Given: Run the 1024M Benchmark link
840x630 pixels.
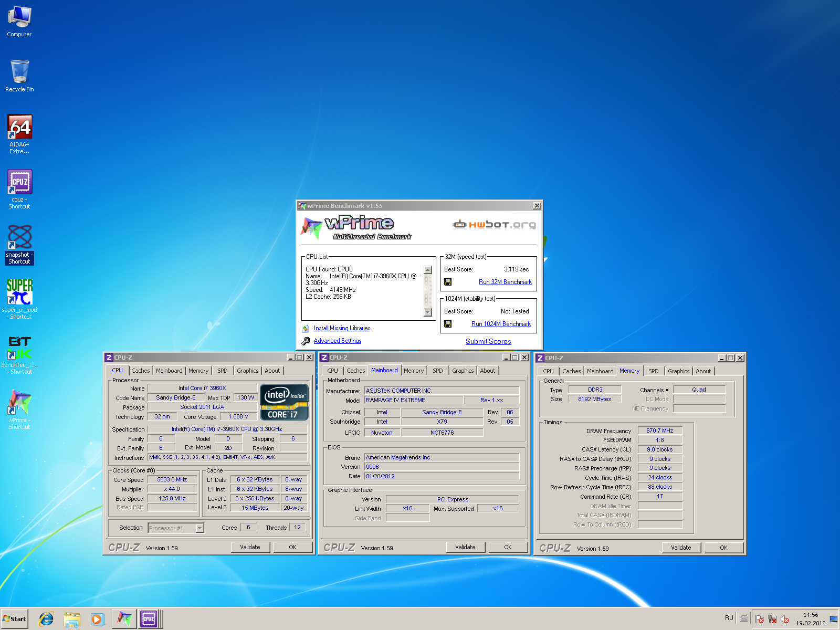Looking at the screenshot, I should point(501,324).
